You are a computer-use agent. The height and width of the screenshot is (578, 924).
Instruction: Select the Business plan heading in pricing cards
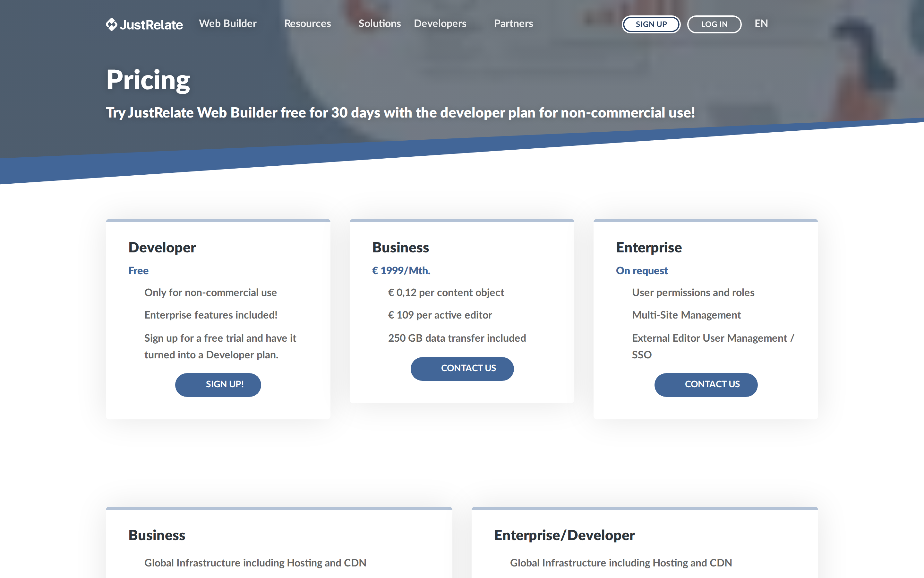[x=400, y=247]
